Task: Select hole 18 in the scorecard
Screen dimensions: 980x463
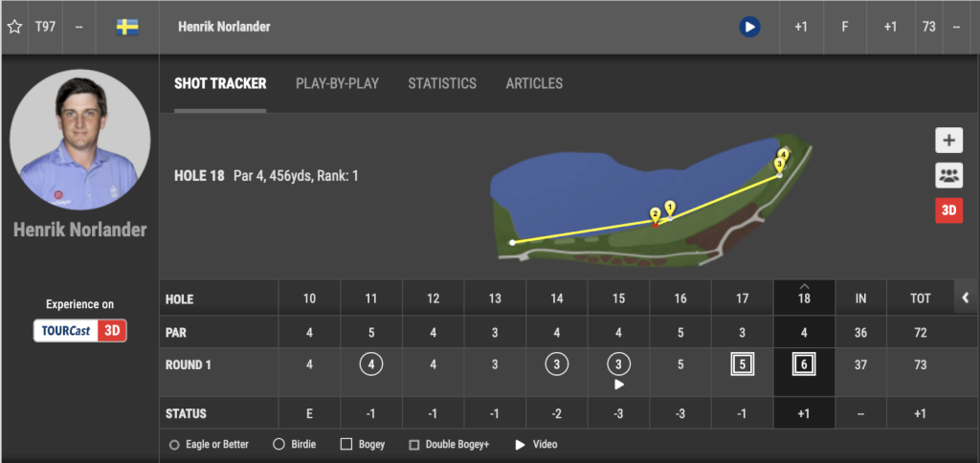Action: pos(804,298)
